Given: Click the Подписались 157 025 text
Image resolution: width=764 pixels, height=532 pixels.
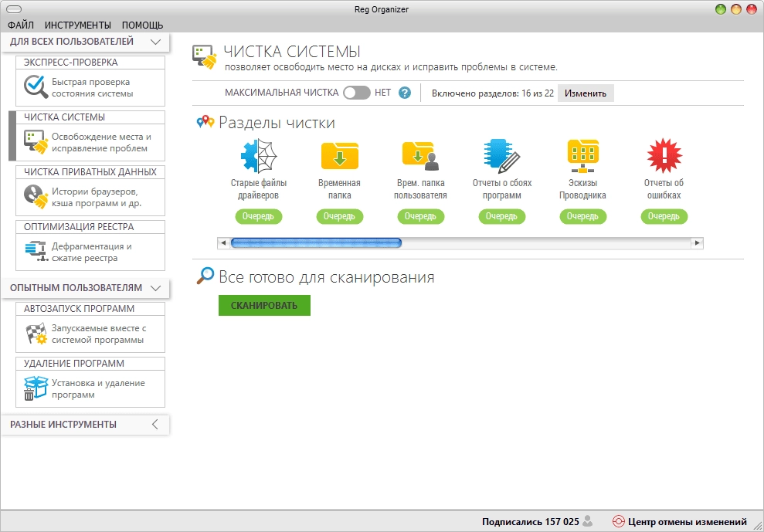Looking at the screenshot, I should [530, 522].
